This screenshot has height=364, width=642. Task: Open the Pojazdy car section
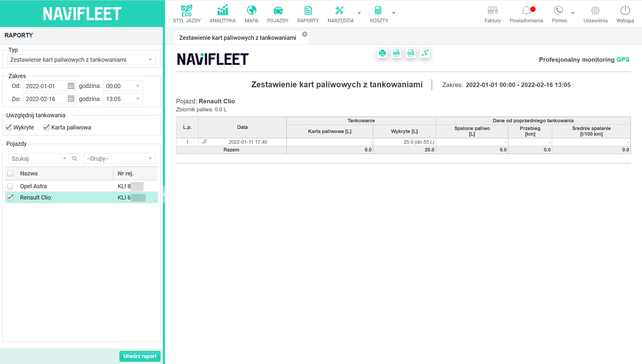pyautogui.click(x=278, y=14)
